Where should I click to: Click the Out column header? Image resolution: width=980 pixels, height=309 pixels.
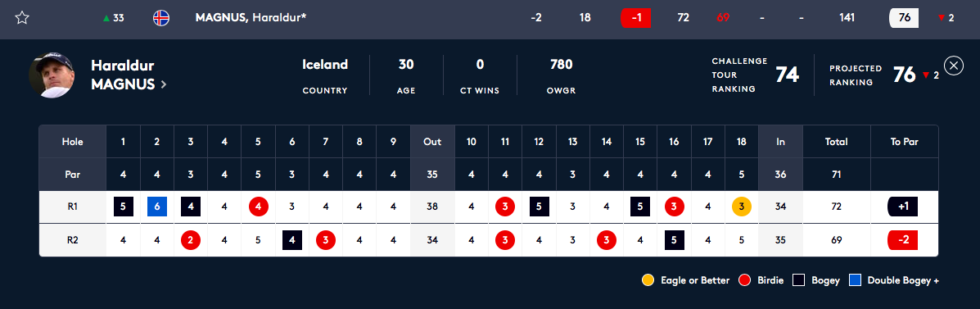coord(432,141)
